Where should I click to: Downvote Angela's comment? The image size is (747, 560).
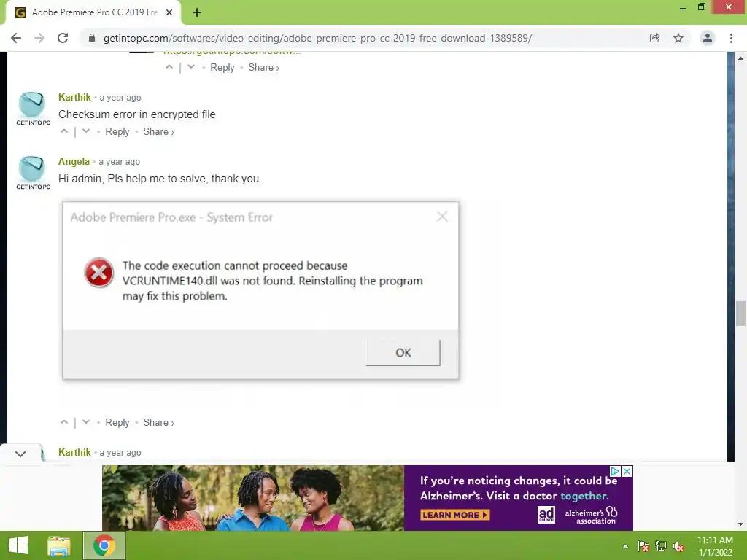[86, 422]
